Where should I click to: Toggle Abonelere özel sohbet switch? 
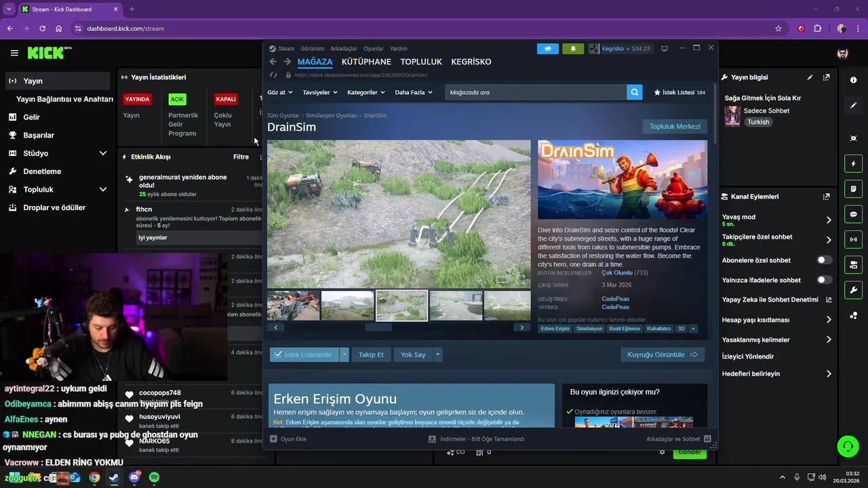(825, 260)
